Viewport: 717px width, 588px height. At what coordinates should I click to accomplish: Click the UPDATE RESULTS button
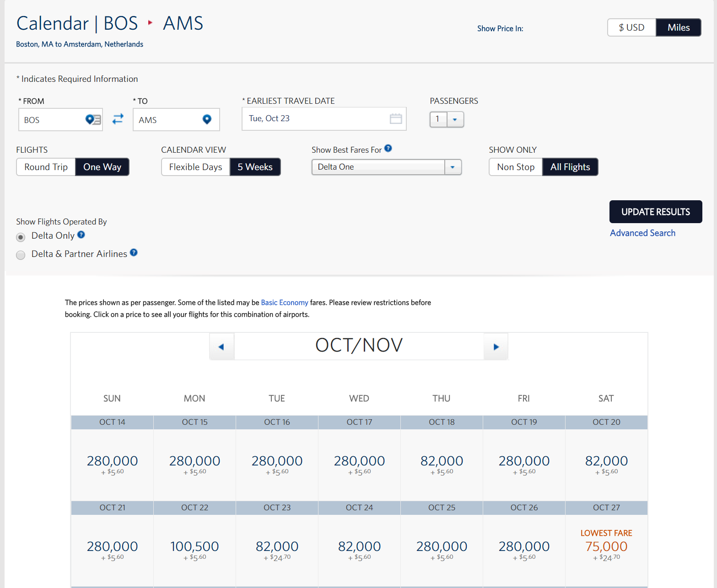coord(655,212)
